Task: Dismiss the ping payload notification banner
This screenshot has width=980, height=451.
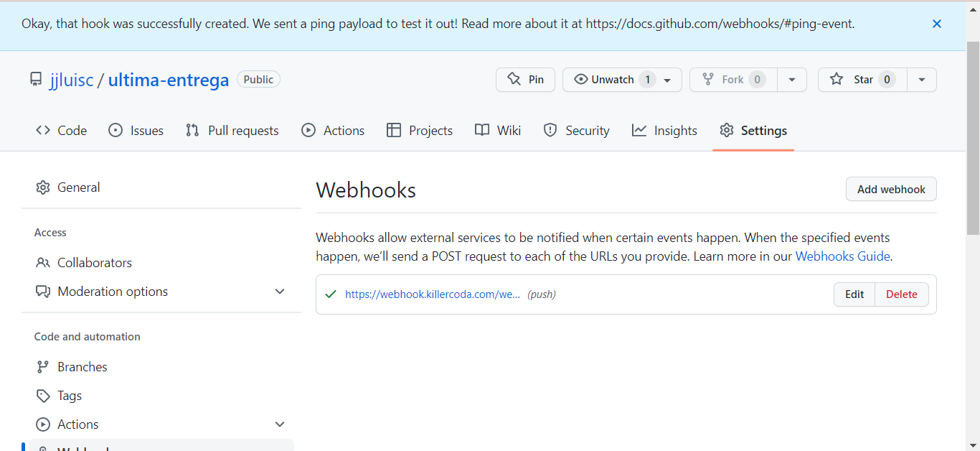Action: click(937, 23)
